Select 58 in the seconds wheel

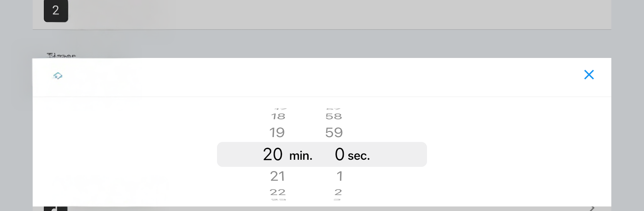click(x=334, y=117)
